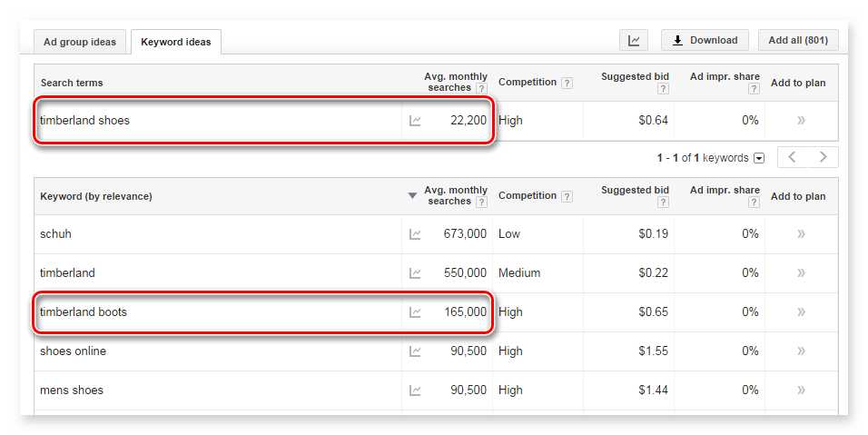Viewport: 868px width, 435px height.
Task: Select the mens shoes keyword
Action: point(72,391)
